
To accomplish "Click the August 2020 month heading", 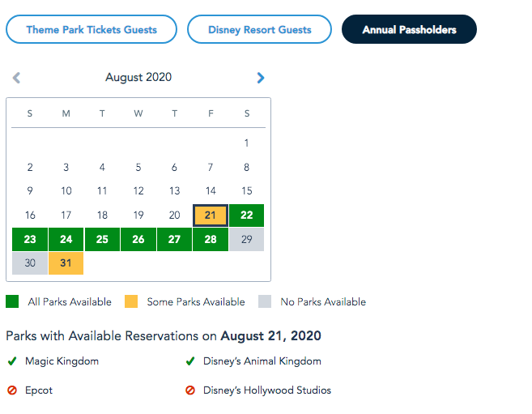I will (138, 78).
